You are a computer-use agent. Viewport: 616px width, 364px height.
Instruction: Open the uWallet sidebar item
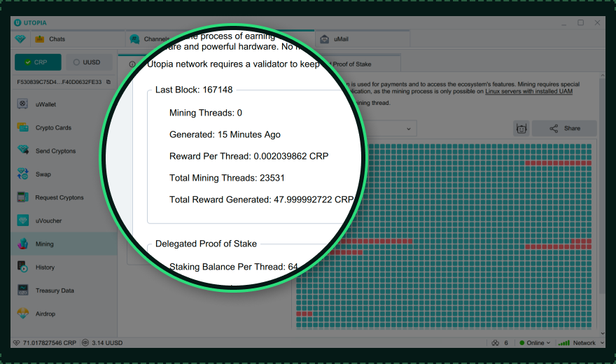(x=64, y=104)
